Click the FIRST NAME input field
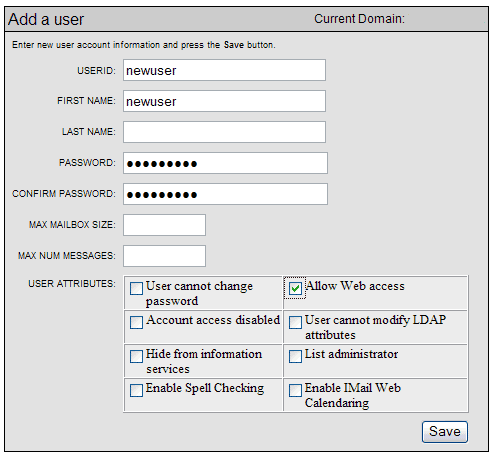Image resolution: width=496 pixels, height=457 pixels. pyautogui.click(x=224, y=101)
